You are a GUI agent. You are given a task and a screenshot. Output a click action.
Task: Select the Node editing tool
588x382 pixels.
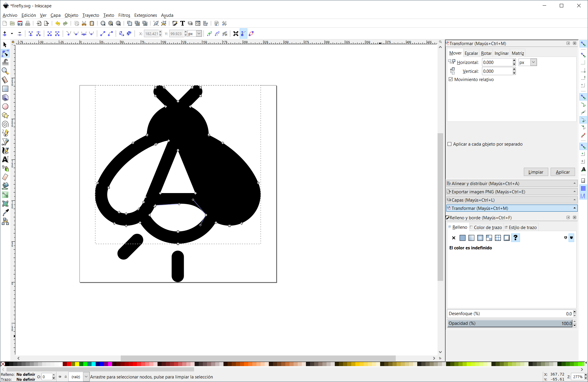5,53
